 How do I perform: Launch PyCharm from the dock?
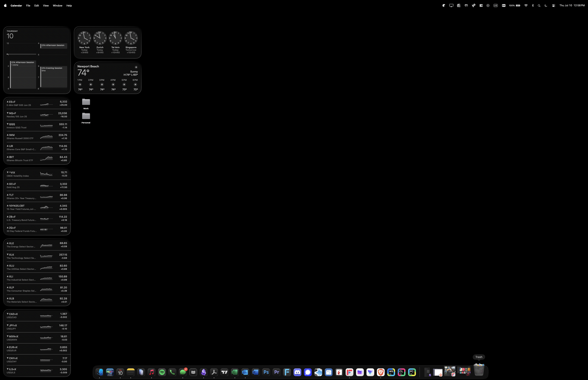pos(412,372)
